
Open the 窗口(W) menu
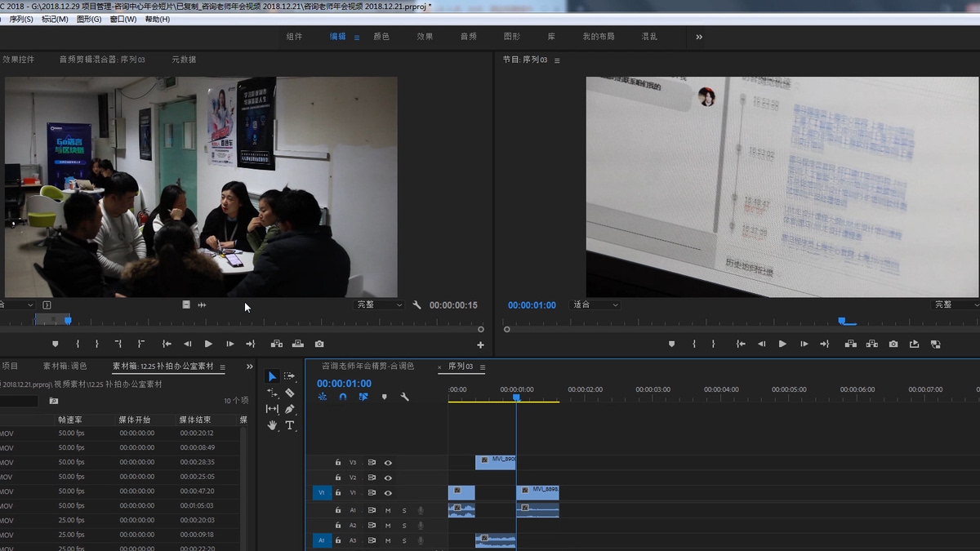122,19
